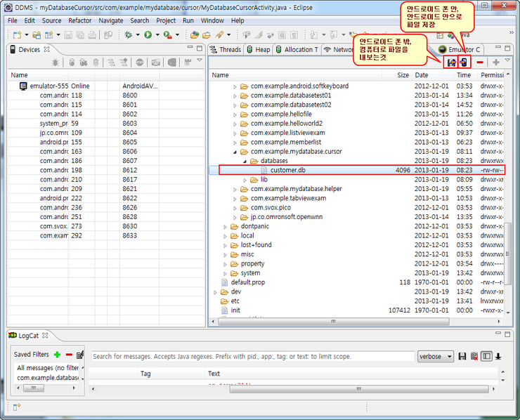Click the LogCat search messages field
Screen dimensions: 520x420
click(x=253, y=356)
